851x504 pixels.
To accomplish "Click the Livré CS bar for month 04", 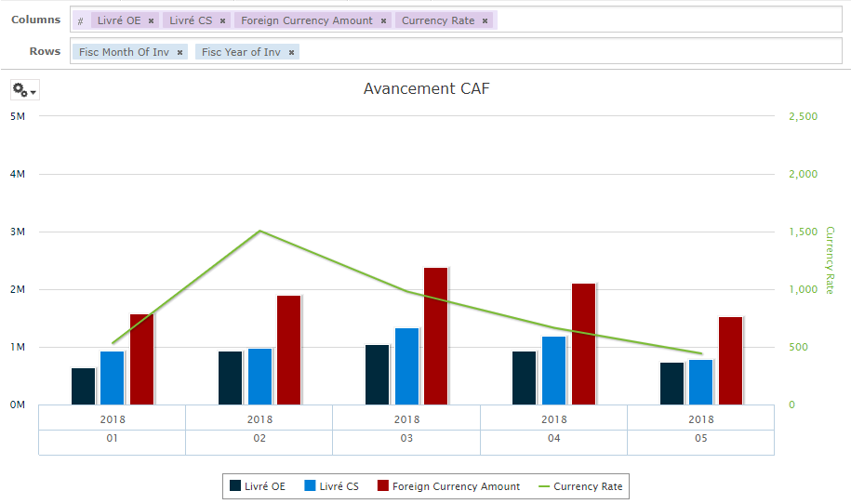I will pos(554,370).
